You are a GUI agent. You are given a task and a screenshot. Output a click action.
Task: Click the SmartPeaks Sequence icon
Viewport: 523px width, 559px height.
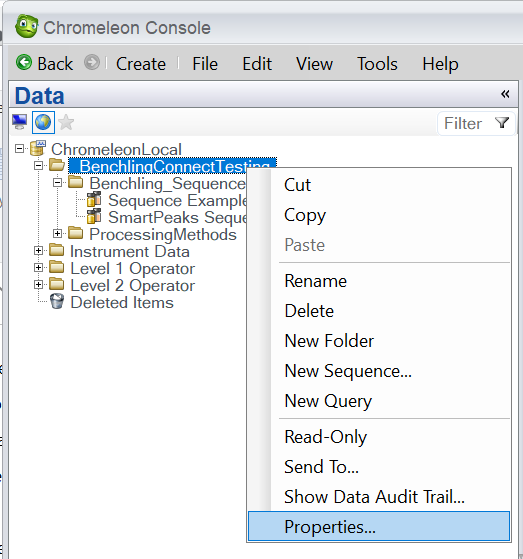click(94, 216)
